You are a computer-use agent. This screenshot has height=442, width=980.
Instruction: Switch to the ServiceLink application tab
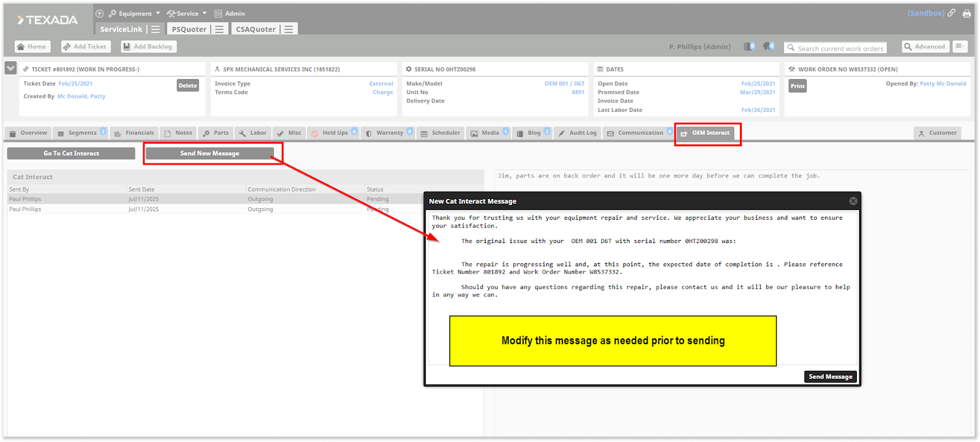coord(121,29)
